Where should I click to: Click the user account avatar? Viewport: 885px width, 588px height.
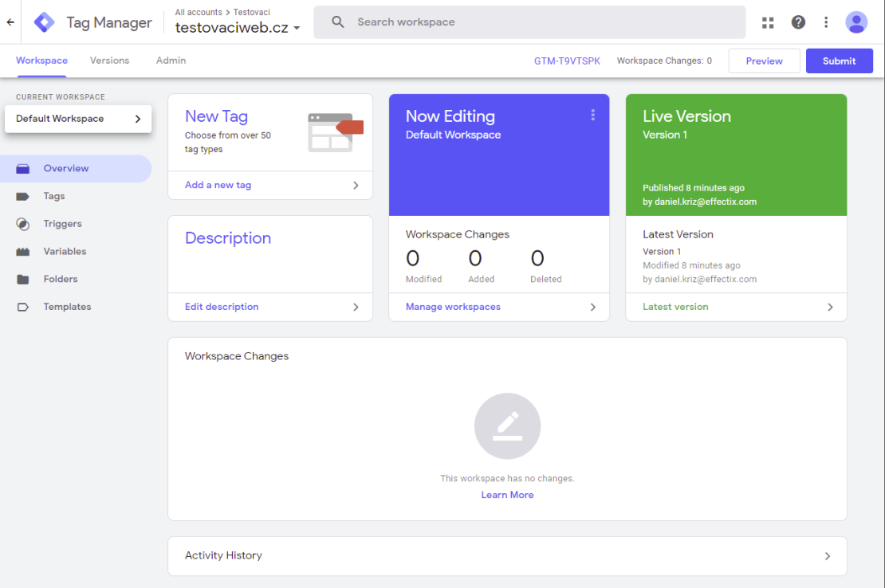point(855,22)
